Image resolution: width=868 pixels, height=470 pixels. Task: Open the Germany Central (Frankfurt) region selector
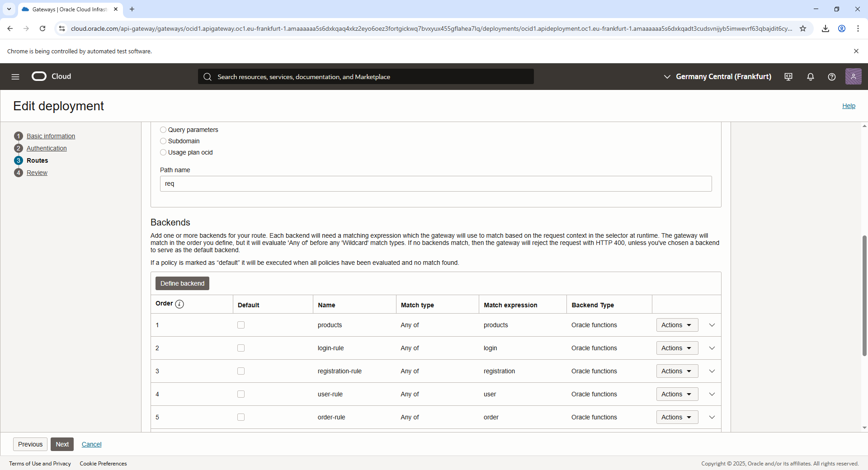click(x=717, y=77)
